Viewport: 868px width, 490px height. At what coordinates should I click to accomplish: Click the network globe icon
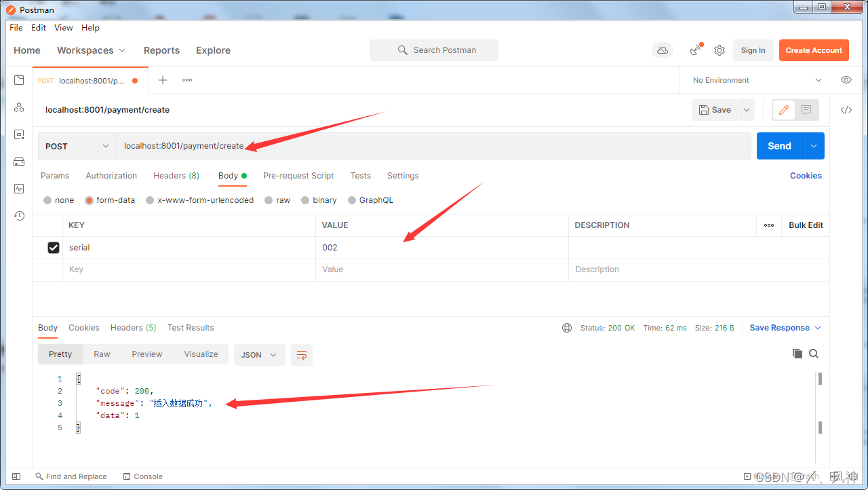point(567,328)
